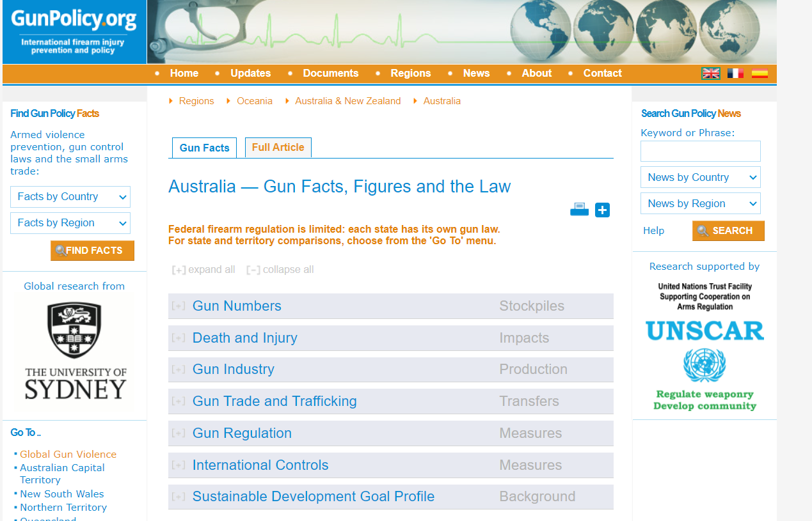812x521 pixels.
Task: Open the News by Region dropdown
Action: pos(700,204)
